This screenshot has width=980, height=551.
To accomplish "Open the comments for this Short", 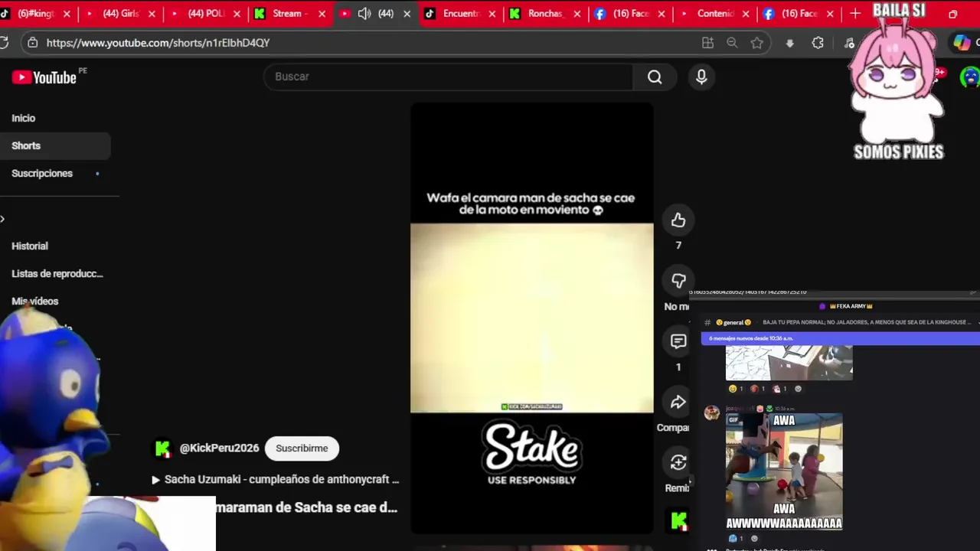I will (678, 341).
